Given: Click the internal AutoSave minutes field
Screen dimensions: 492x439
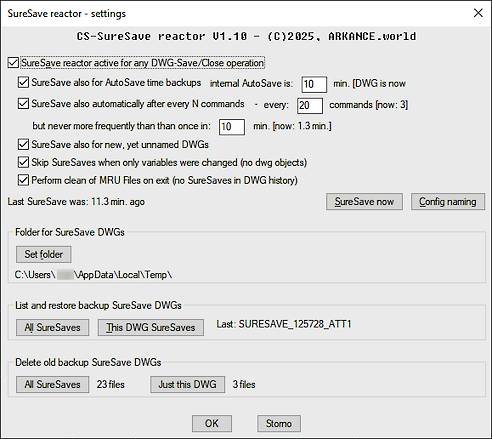Looking at the screenshot, I should click(x=314, y=84).
